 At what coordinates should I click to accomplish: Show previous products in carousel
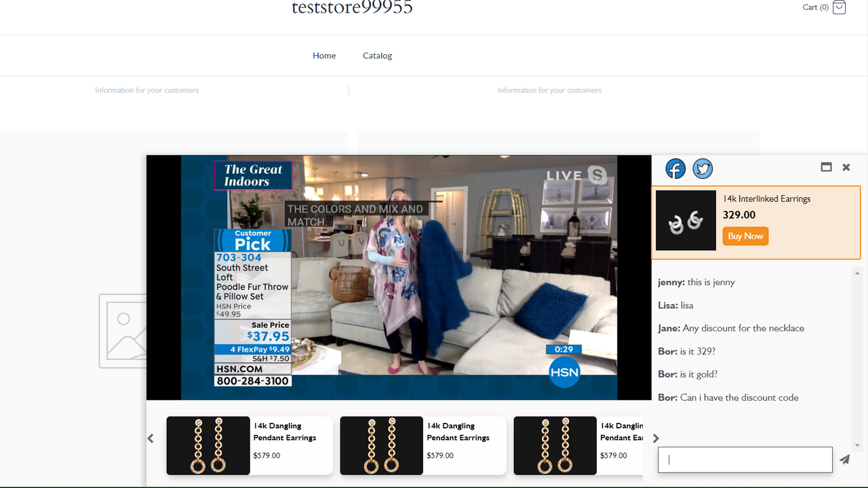pyautogui.click(x=151, y=439)
